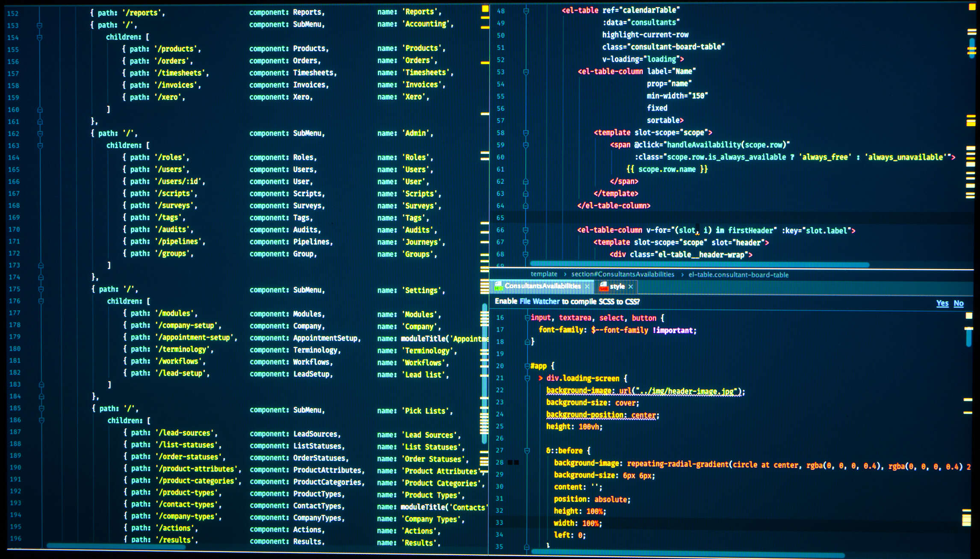980x559 pixels.
Task: Close the style editor tab
Action: pos(631,287)
